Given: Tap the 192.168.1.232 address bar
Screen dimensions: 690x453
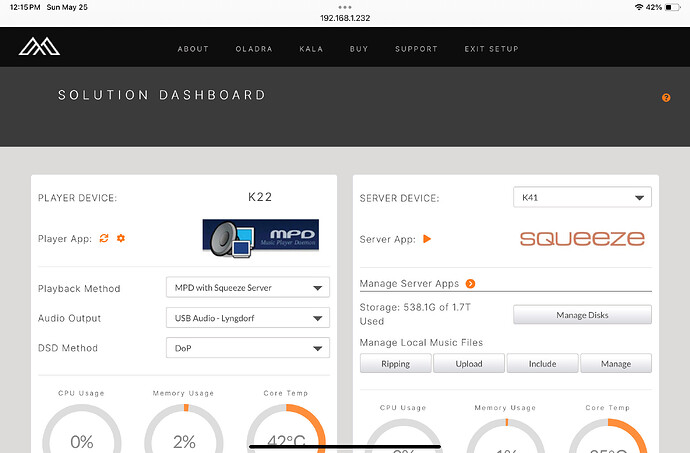Looking at the screenshot, I should (345, 18).
